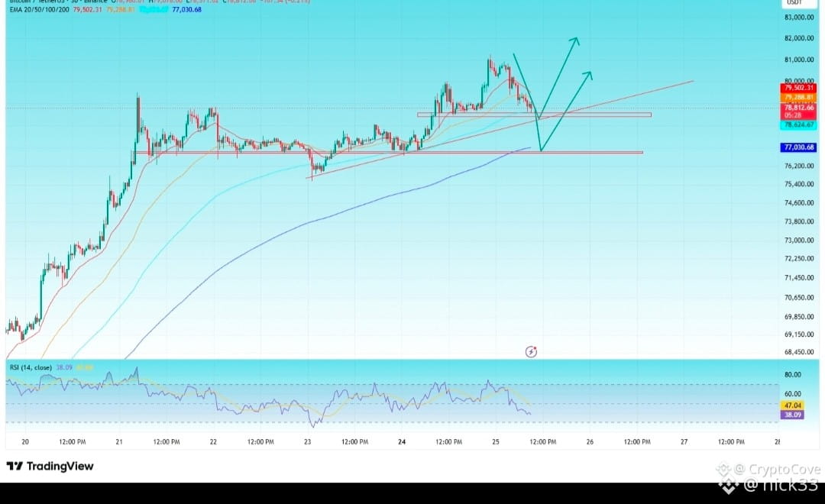Select the RSI (14, close) indicator label

tap(31, 367)
